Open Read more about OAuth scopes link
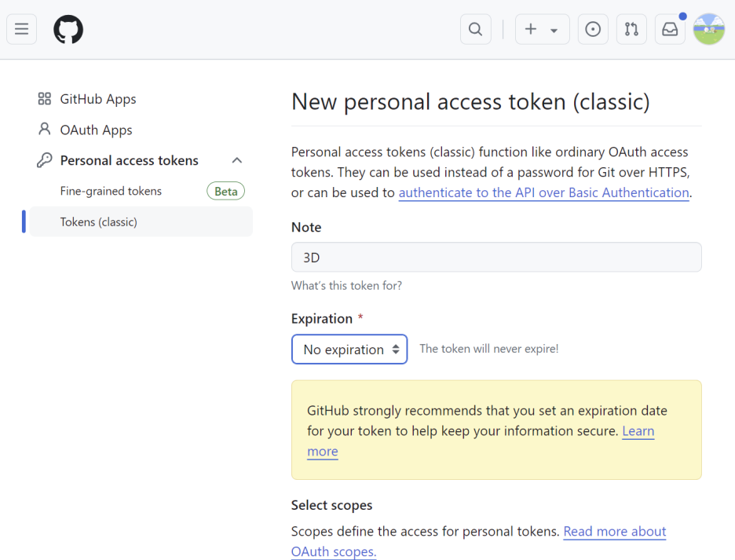Viewport: 735px width, 560px height. (615, 532)
